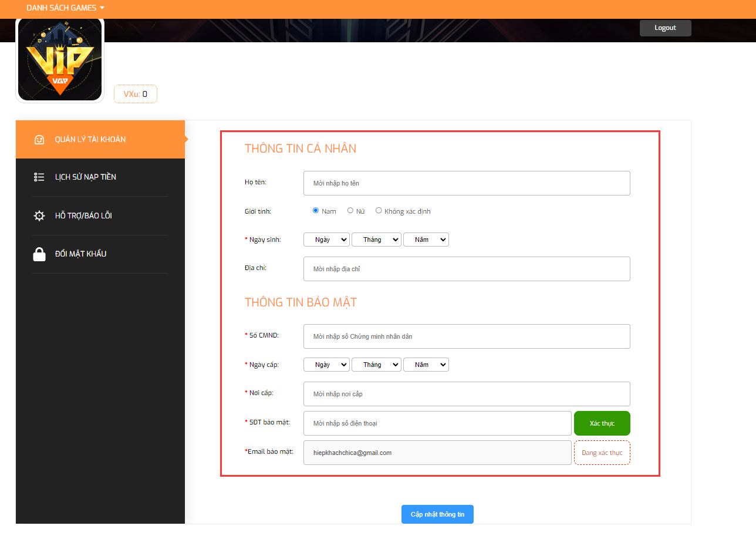Screen dimensions: 756x536
Task: Expand the birth date Năm dropdown
Action: point(426,240)
